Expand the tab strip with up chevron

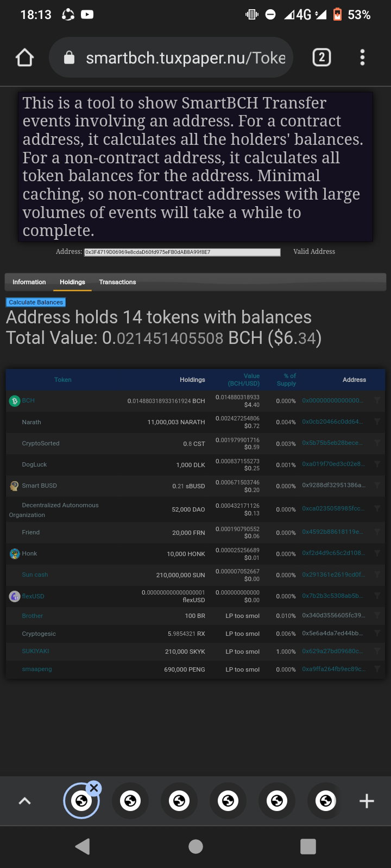(x=24, y=801)
